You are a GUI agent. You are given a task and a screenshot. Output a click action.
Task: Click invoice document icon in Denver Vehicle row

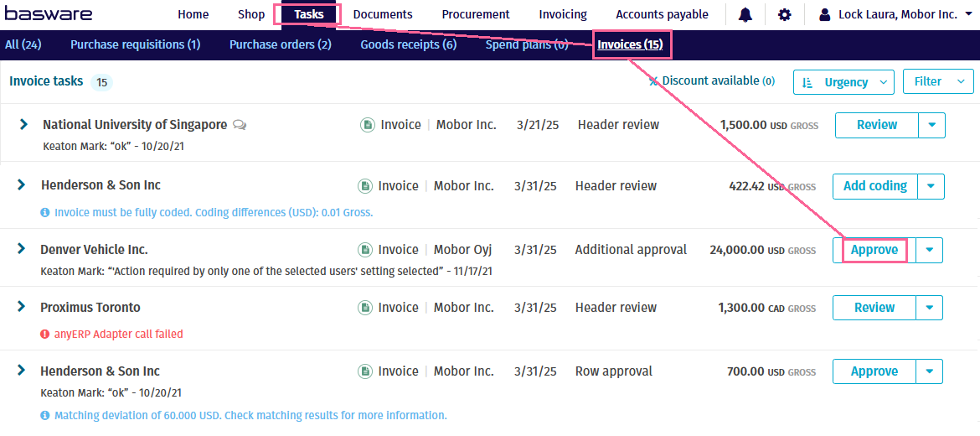click(365, 250)
